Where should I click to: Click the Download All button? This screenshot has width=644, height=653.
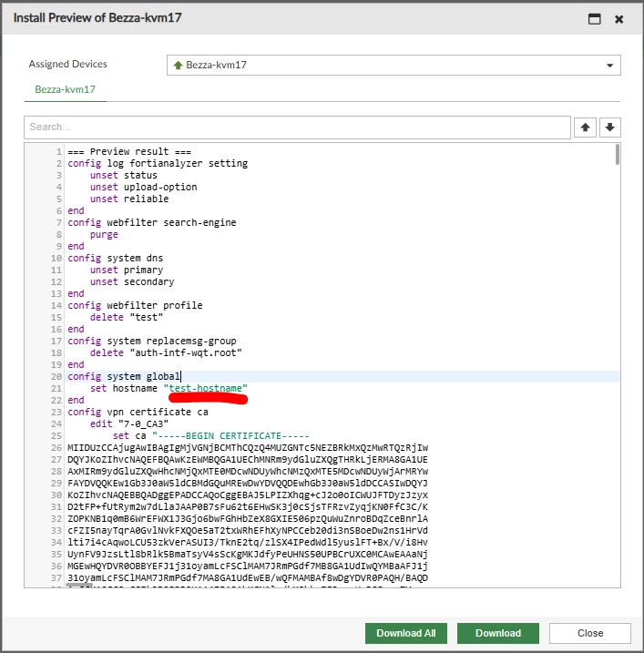[405, 633]
